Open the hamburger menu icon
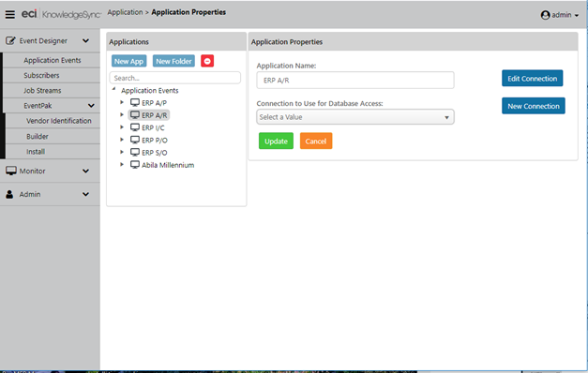Image resolution: width=588 pixels, height=373 pixels. coord(10,15)
